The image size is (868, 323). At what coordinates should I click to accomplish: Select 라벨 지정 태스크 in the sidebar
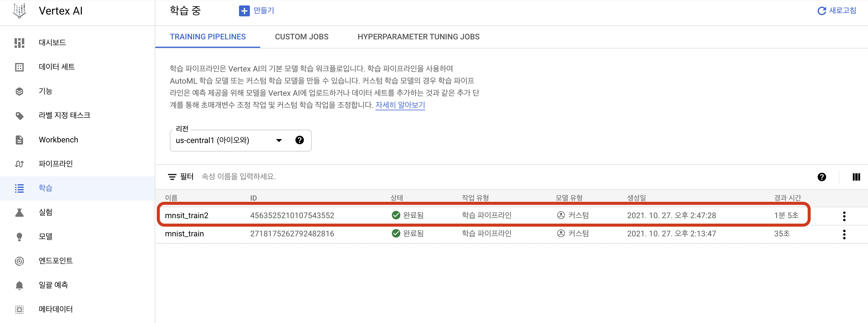click(64, 115)
